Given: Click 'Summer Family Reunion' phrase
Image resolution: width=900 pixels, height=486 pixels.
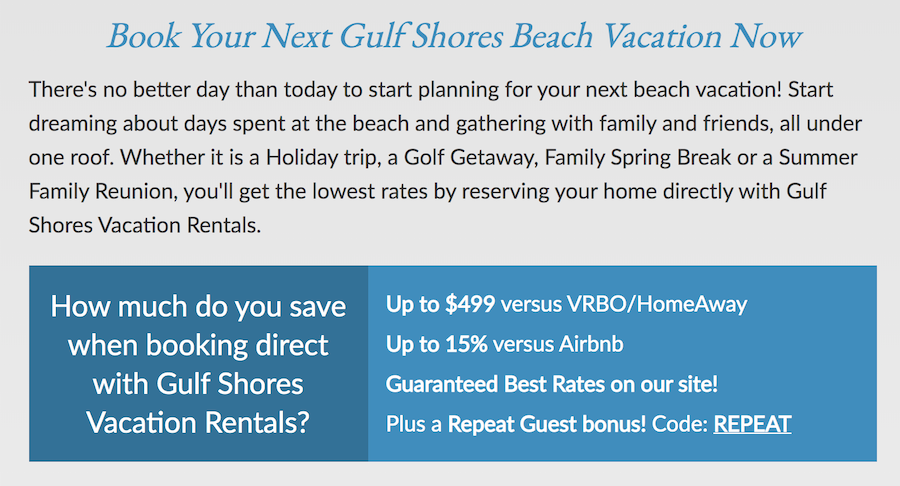Looking at the screenshot, I should click(445, 174).
